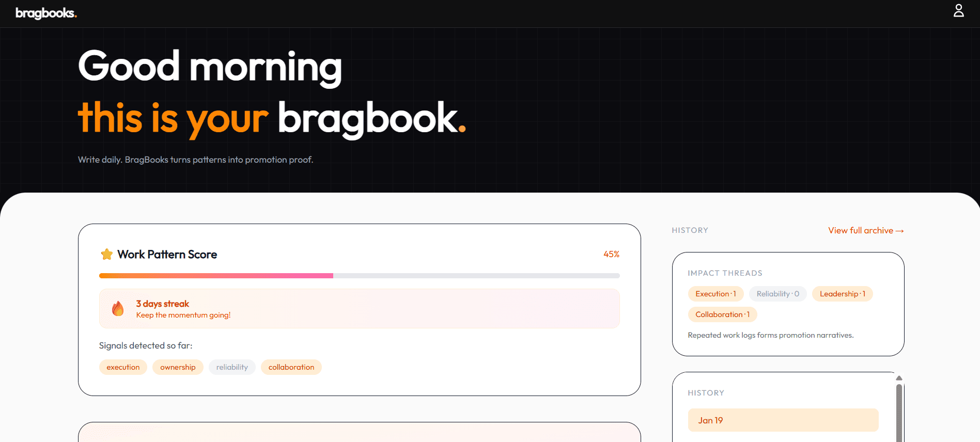Click the 3 days streak text
Viewport: 980px width, 442px height.
[163, 304]
